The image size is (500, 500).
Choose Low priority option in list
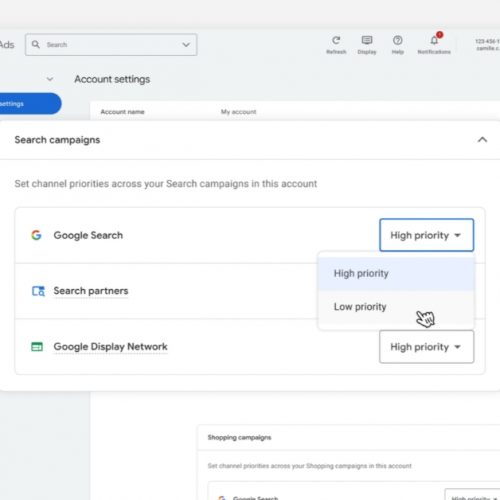pyautogui.click(x=396, y=307)
